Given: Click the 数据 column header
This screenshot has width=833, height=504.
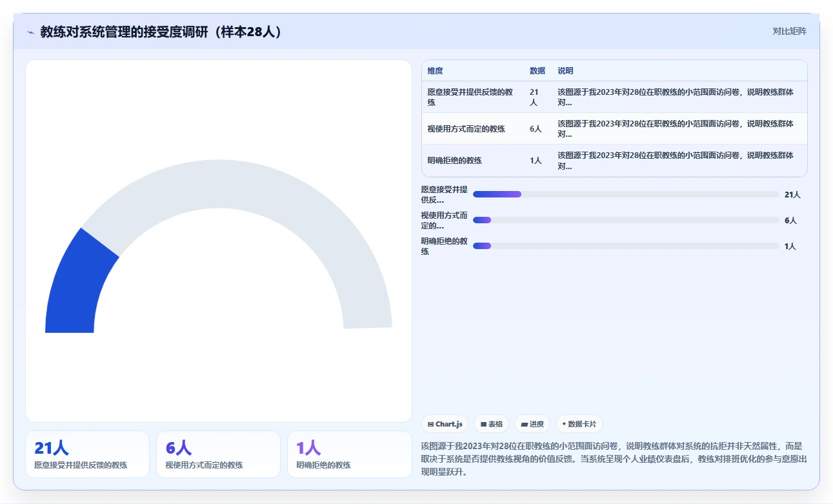Looking at the screenshot, I should point(537,71).
